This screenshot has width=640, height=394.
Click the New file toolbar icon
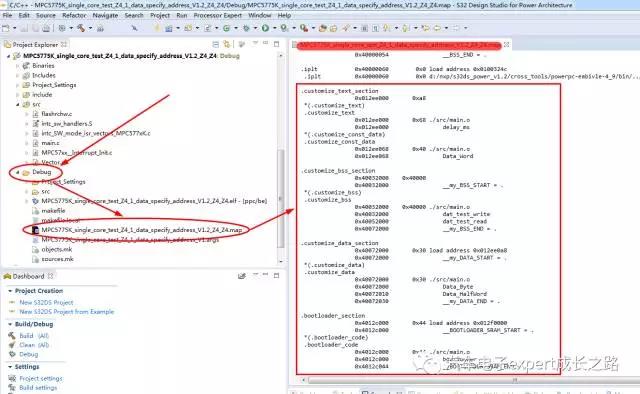point(5,28)
